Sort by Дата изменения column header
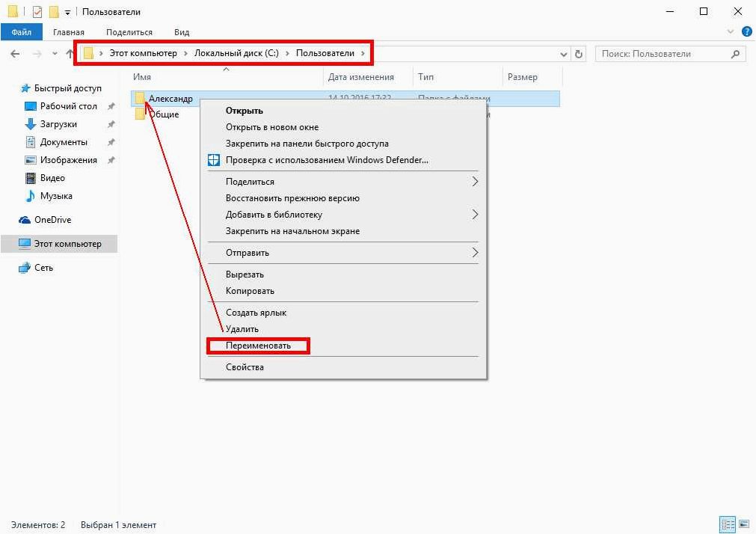 360,77
